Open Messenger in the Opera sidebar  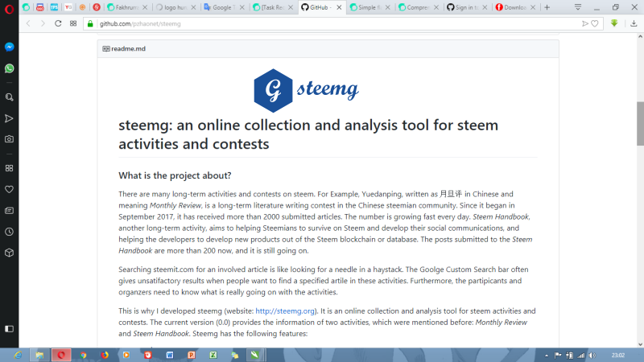(x=9, y=47)
